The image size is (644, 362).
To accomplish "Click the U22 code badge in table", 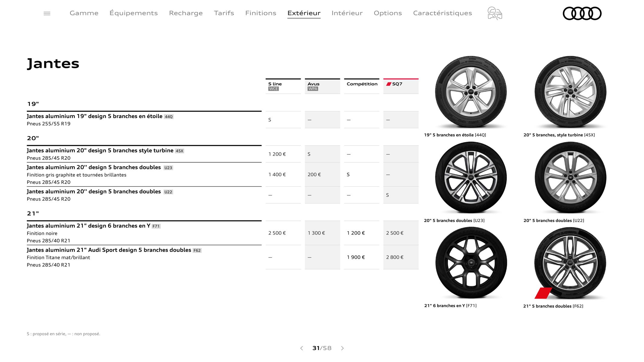I will 168,192.
